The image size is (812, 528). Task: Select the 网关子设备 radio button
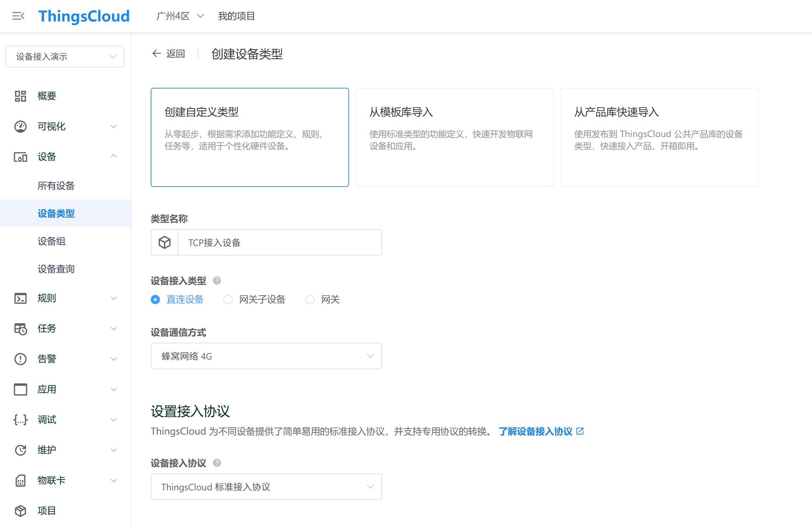pos(228,299)
